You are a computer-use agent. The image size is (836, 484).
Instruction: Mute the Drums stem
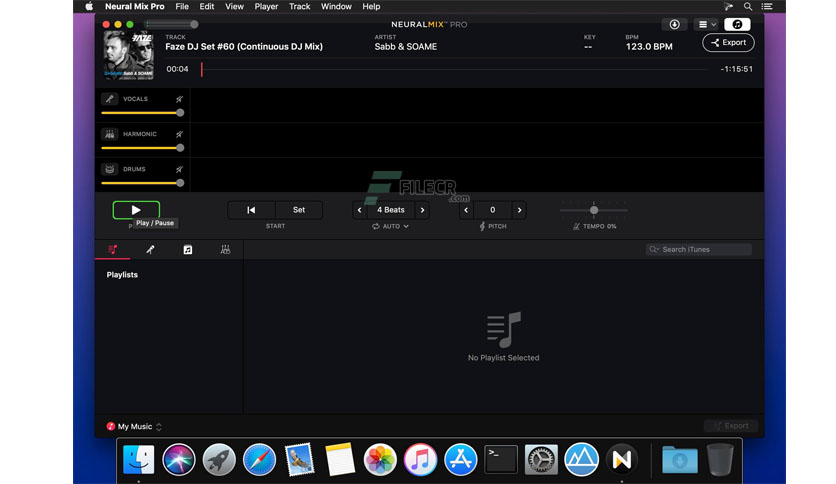click(x=180, y=170)
